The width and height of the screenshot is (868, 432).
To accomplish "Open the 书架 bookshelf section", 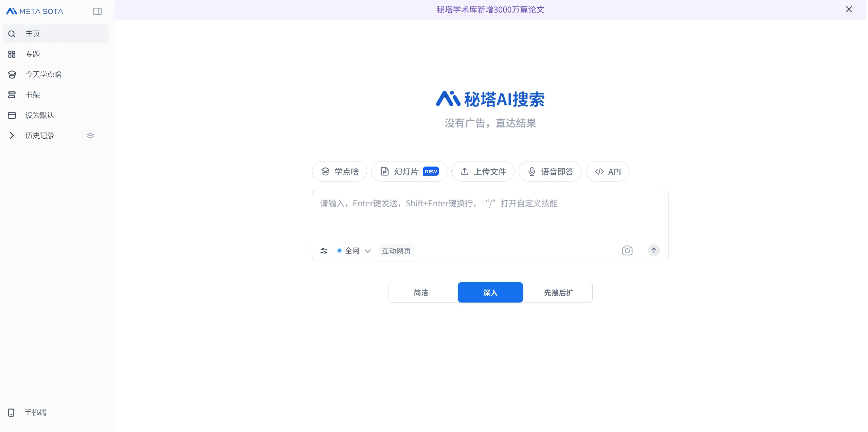I will [x=33, y=94].
